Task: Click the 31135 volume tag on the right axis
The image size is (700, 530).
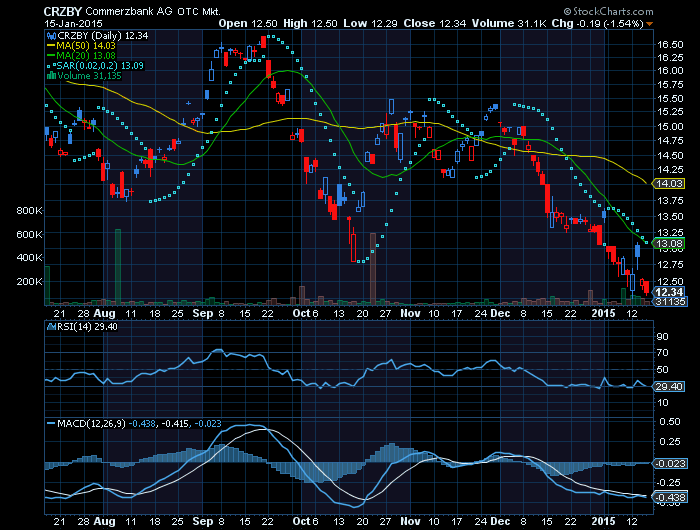Action: click(670, 302)
